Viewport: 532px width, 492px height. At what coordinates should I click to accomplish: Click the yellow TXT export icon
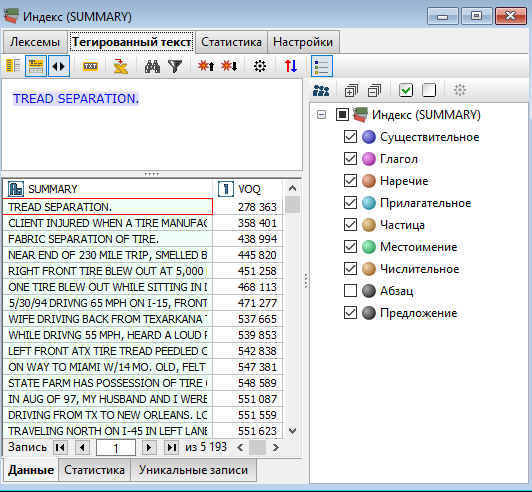pyautogui.click(x=90, y=66)
